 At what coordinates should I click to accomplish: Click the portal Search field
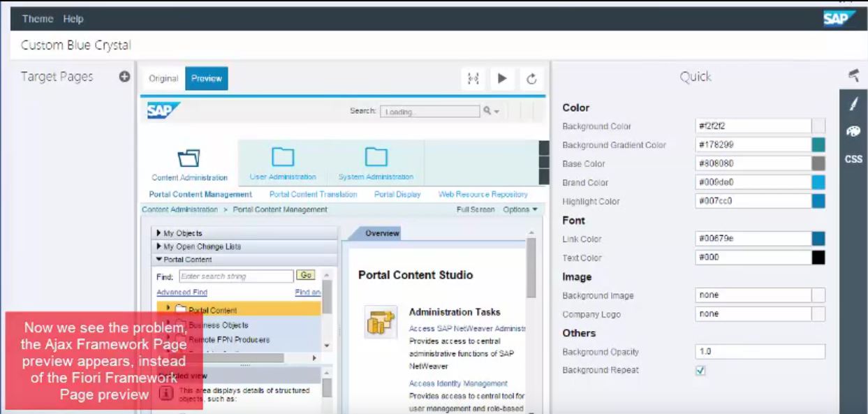[x=429, y=112]
